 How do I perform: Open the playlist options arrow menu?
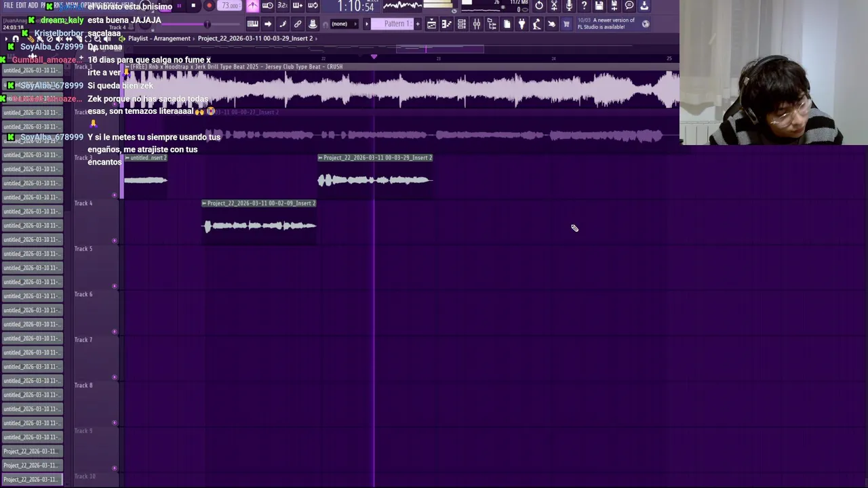point(7,39)
